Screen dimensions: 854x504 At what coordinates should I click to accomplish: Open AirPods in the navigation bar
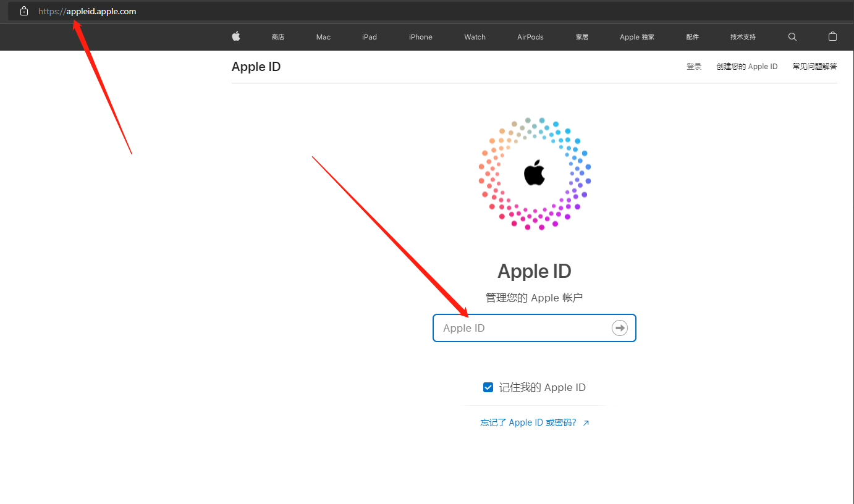530,37
